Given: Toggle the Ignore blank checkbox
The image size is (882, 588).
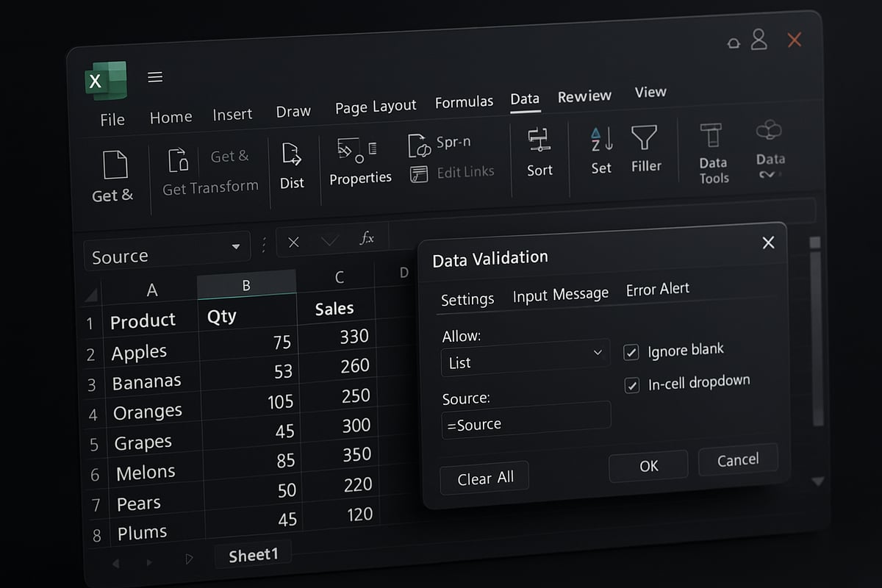Looking at the screenshot, I should click(631, 352).
